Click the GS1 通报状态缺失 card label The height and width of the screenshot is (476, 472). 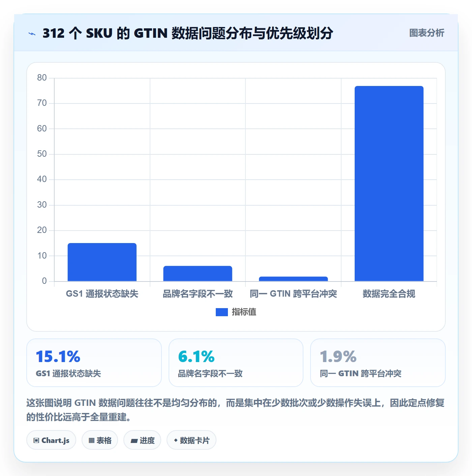[68, 374]
